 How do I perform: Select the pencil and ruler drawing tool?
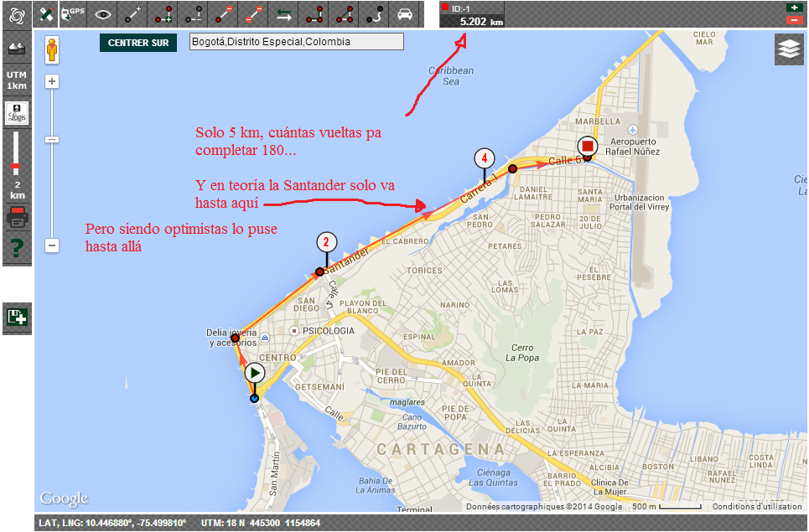coord(46,14)
